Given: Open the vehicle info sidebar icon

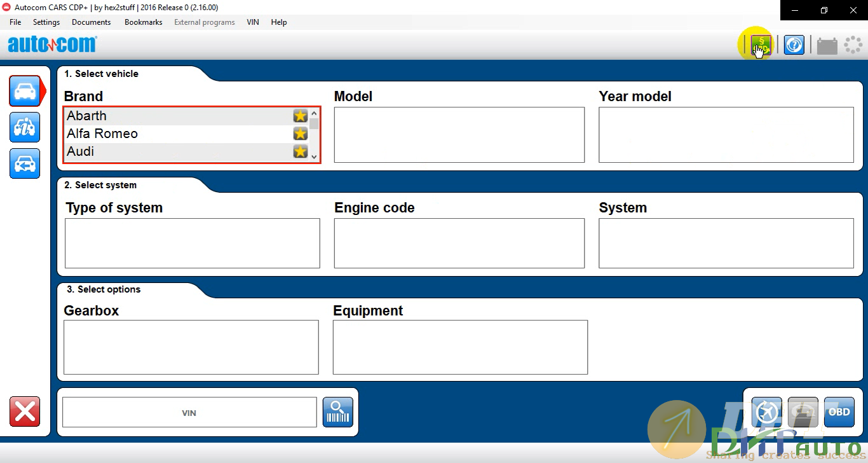Looking at the screenshot, I should [25, 127].
